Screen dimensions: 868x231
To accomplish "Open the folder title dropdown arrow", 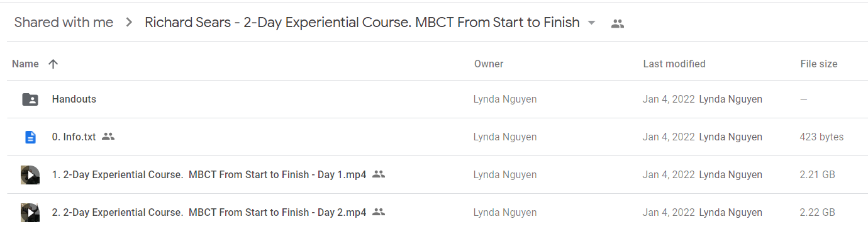I will click(x=591, y=23).
